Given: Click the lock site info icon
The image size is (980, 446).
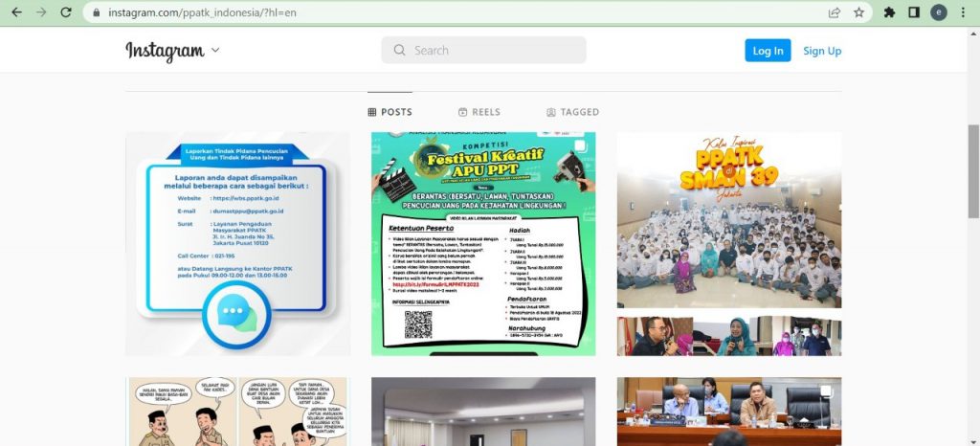Looking at the screenshot, I should [96, 12].
